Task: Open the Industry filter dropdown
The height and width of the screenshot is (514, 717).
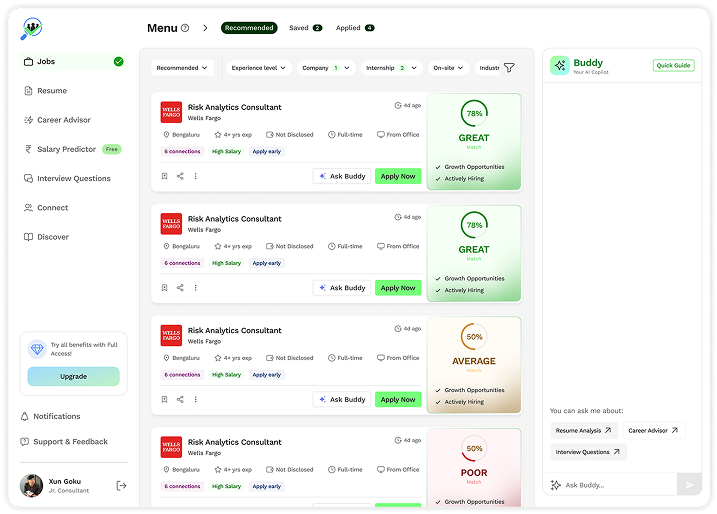Action: click(488, 68)
